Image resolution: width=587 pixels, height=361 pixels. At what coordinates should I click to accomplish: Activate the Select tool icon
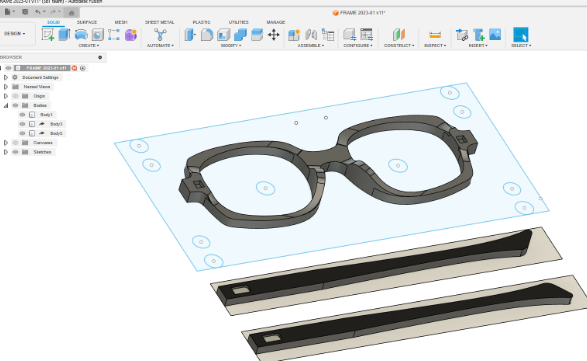click(x=520, y=34)
